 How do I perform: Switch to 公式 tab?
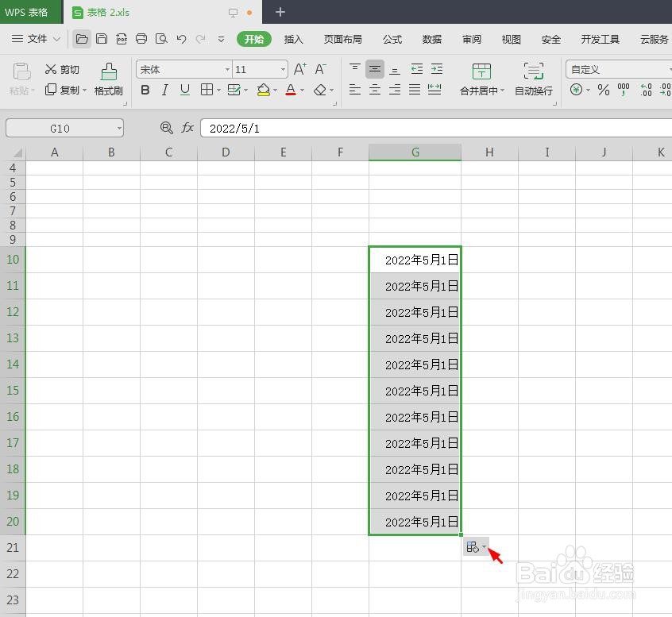tap(392, 40)
